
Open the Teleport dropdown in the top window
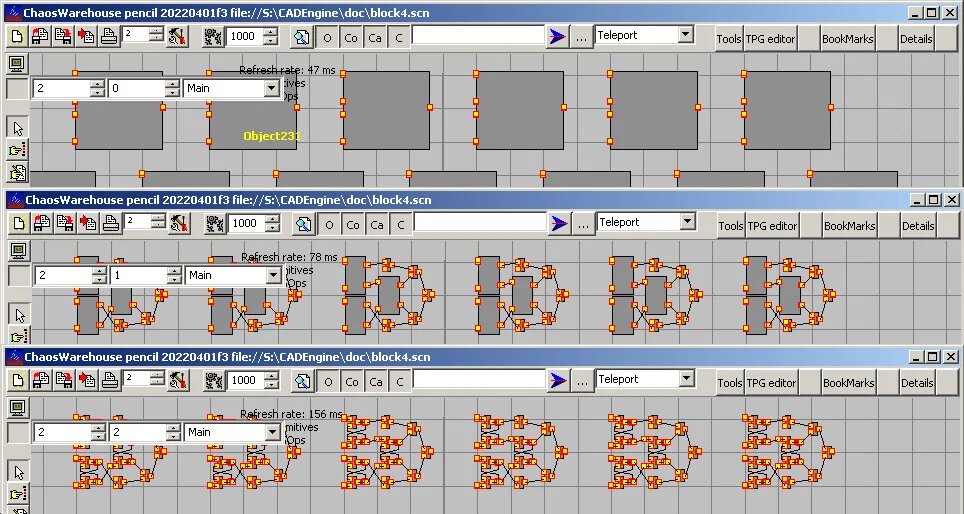[685, 35]
